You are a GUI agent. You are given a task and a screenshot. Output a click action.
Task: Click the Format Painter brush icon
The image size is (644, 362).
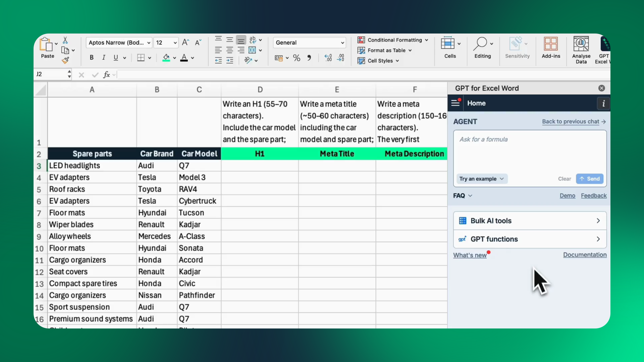point(65,60)
